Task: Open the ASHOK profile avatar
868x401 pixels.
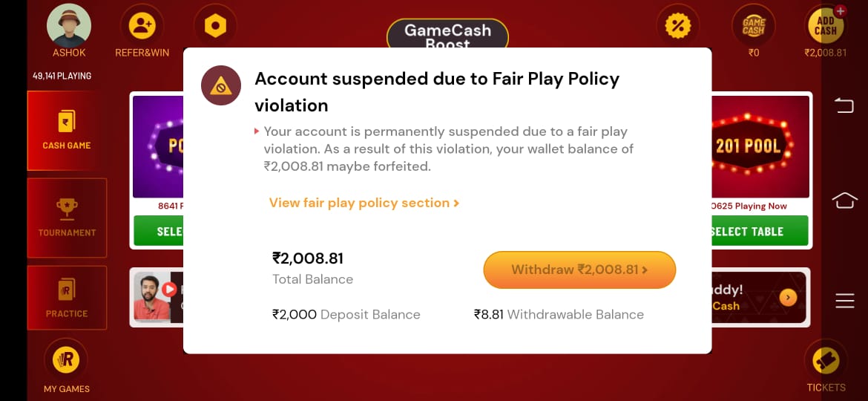Action: pos(69,25)
